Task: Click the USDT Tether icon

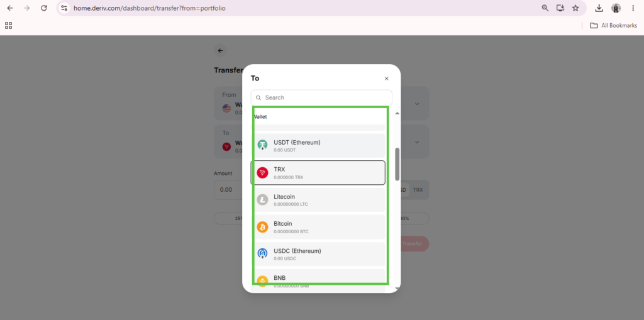Action: click(262, 145)
